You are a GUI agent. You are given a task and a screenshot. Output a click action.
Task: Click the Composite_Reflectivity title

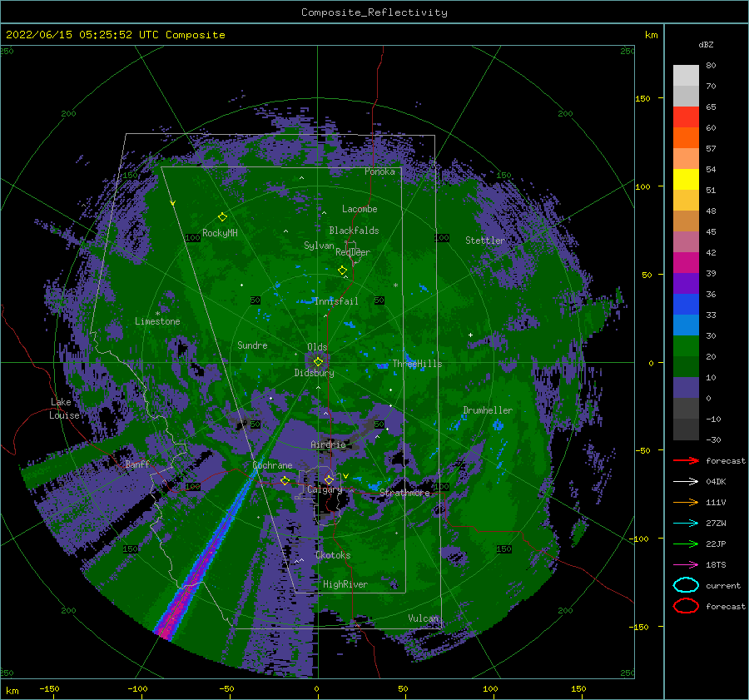tap(374, 12)
